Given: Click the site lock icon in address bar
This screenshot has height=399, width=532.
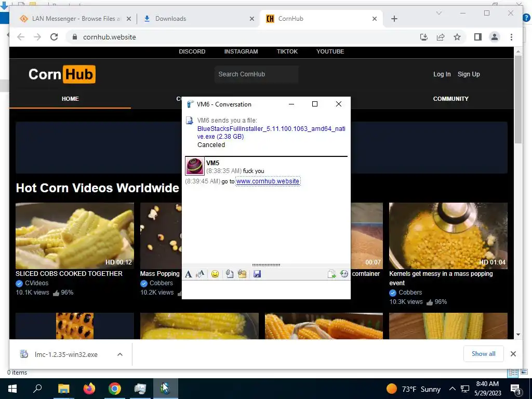Looking at the screenshot, I should point(75,37).
